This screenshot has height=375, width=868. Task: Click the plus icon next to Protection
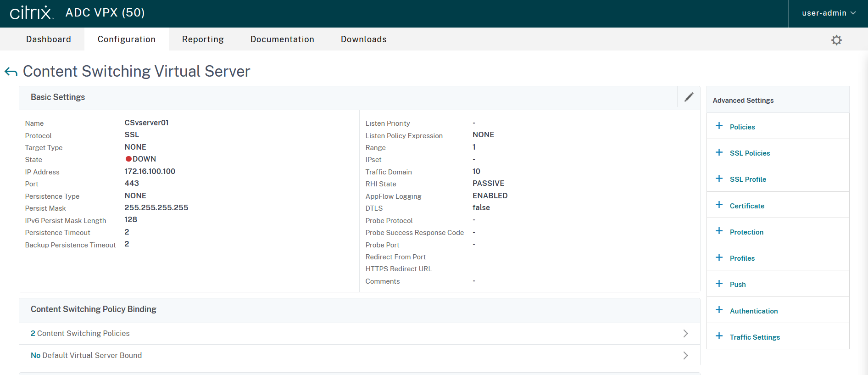tap(719, 231)
